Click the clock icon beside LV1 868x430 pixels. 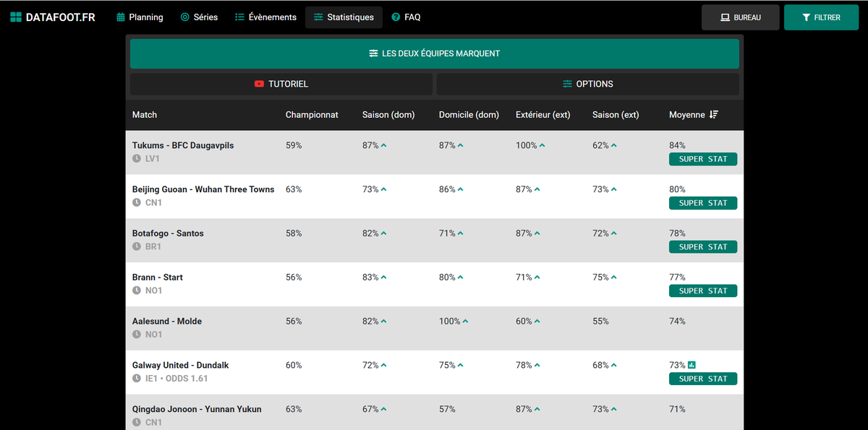coord(137,158)
